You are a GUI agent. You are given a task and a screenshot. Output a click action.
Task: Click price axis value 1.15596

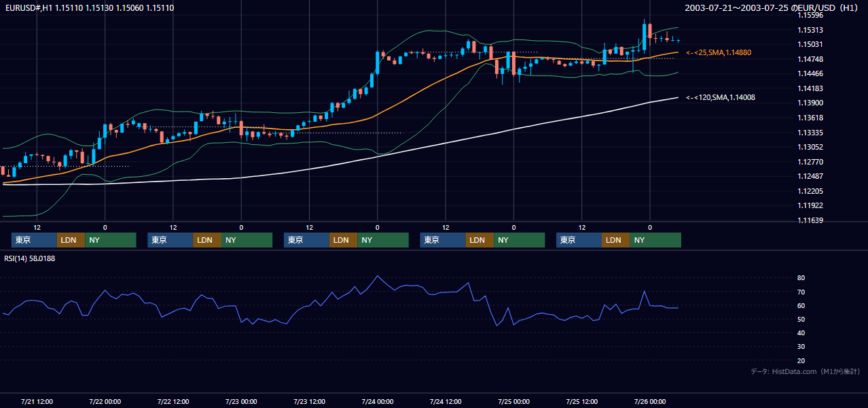[x=810, y=15]
